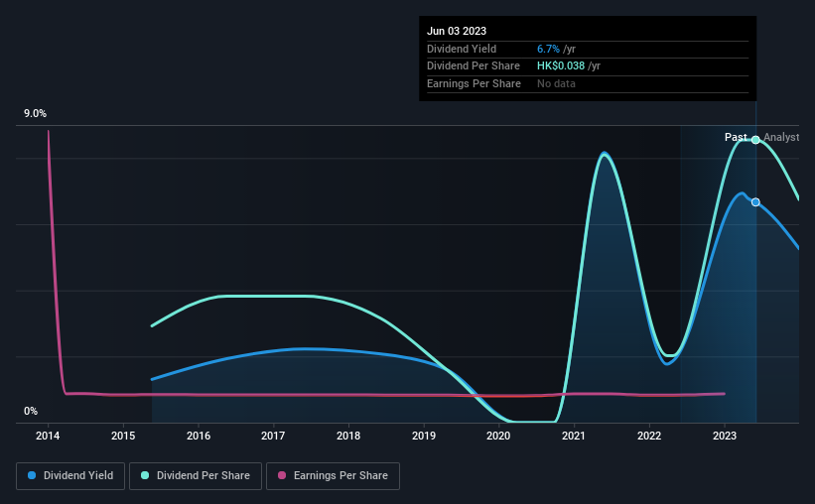Click the tooltip Earnings Per Share row label
The height and width of the screenshot is (504, 815).
tap(474, 83)
